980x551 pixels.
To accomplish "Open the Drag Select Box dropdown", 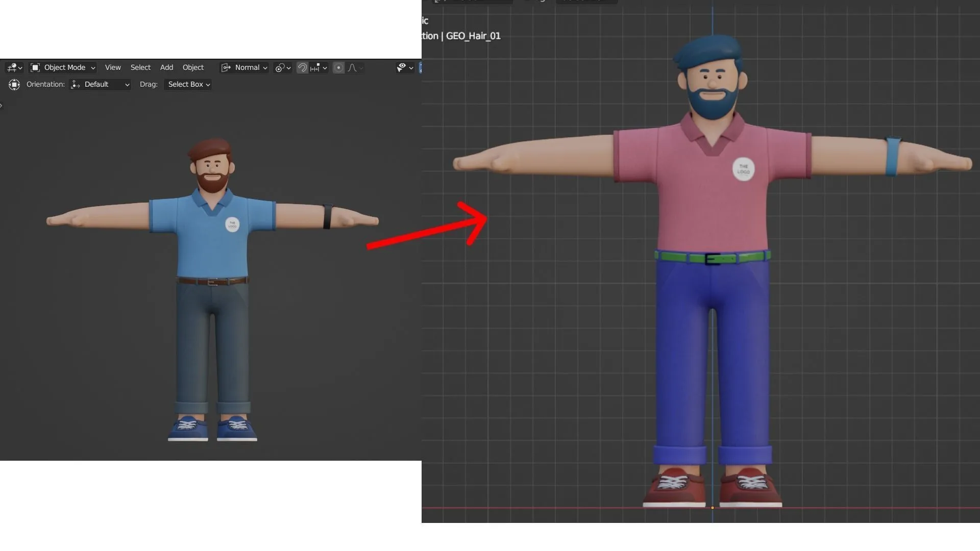I will pyautogui.click(x=187, y=84).
